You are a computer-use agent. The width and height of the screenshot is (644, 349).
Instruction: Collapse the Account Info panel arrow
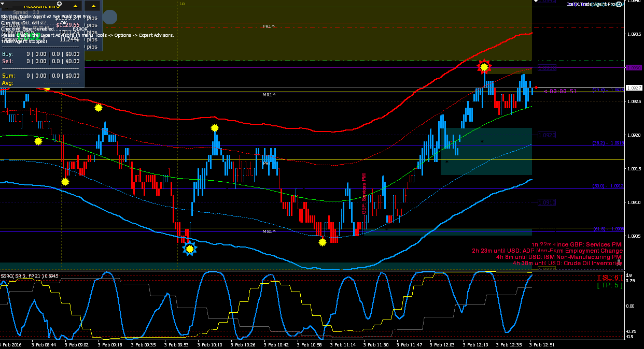click(x=76, y=6)
